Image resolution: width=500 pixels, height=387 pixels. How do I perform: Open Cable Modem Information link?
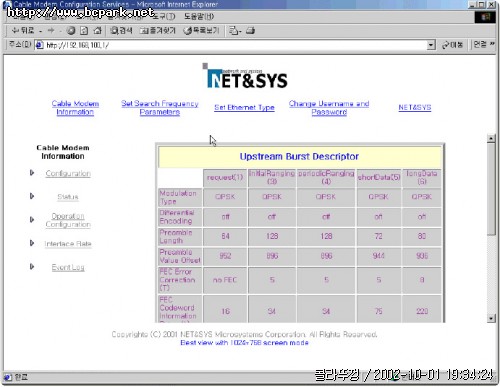coord(75,108)
